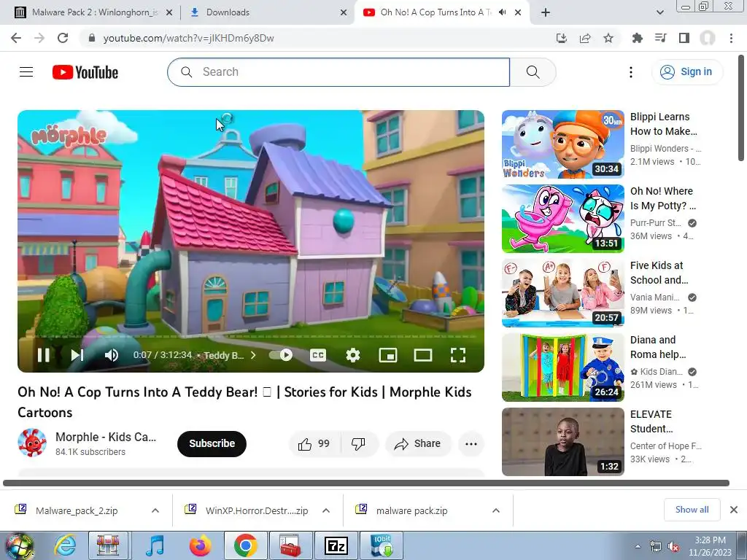Screen dimensions: 747x560
Task: Click the search magnifier button
Action: [533, 72]
